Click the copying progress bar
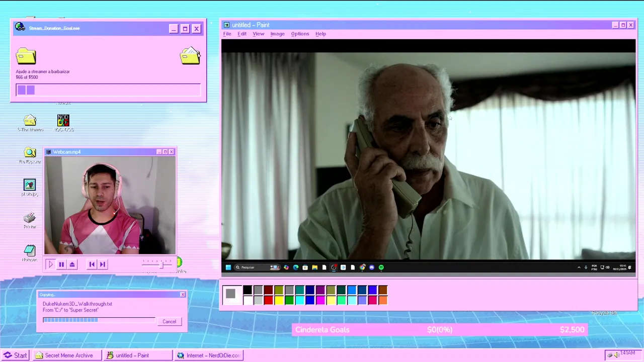This screenshot has width=644, height=362. [99, 320]
